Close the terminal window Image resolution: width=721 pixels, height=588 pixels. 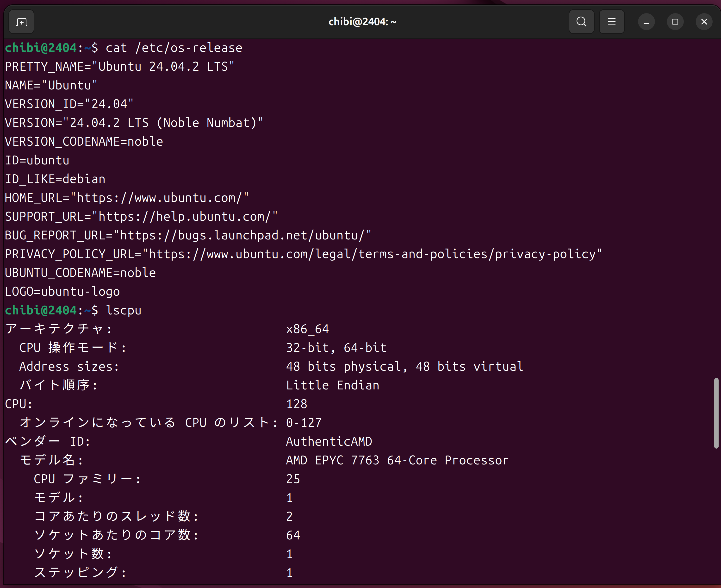point(704,22)
